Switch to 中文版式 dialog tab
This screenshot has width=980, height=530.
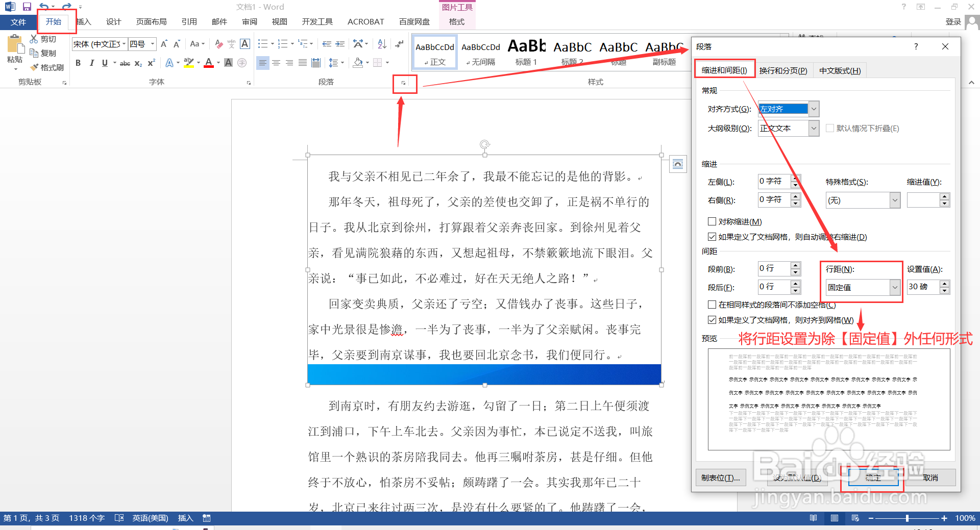pos(840,70)
